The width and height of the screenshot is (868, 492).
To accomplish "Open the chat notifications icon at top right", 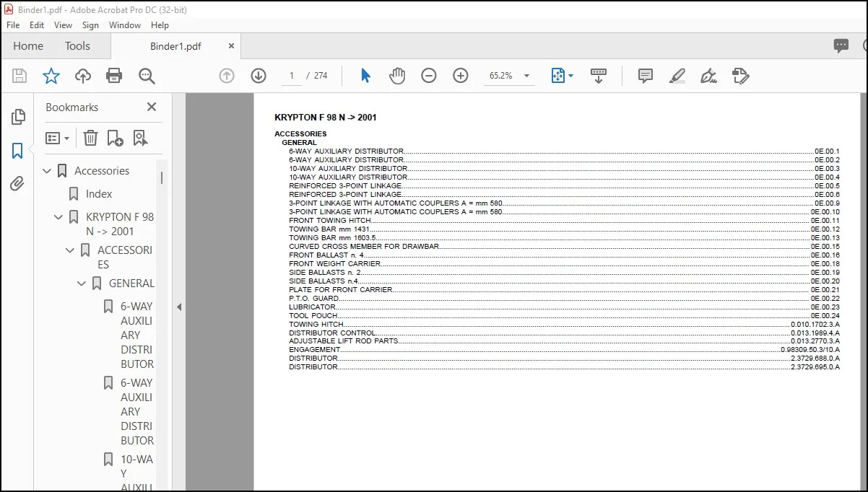I will pyautogui.click(x=841, y=46).
